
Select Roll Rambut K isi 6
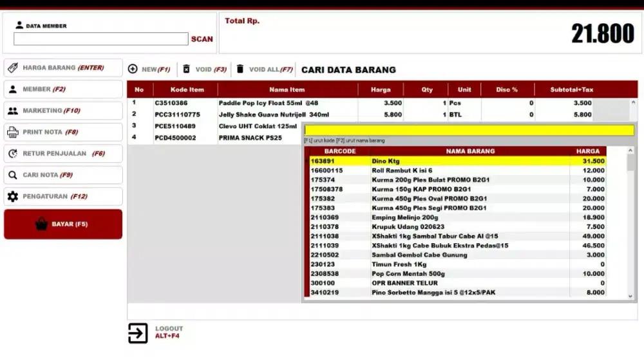pos(457,170)
